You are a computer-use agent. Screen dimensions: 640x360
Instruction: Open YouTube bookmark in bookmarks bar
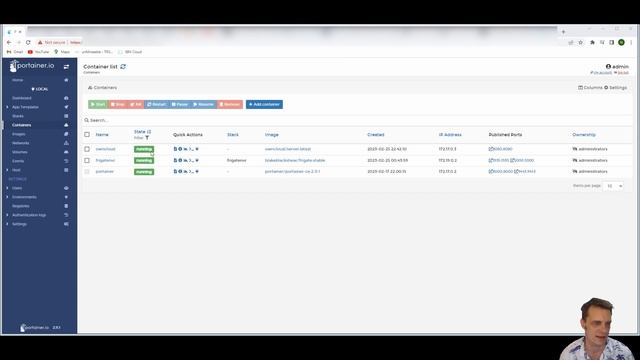tap(38, 52)
